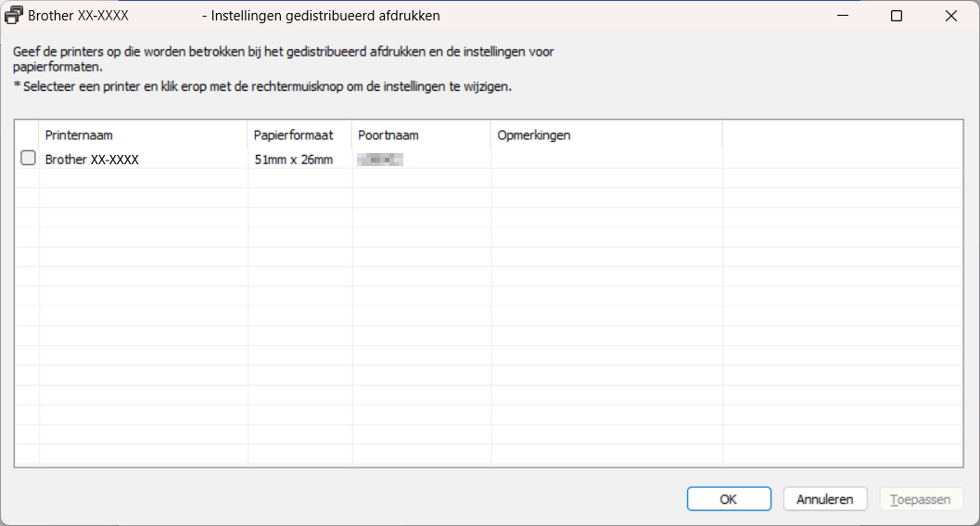Viewport: 980px width, 526px height.
Task: Click the empty Opmerkingen cell of the Brother row
Action: point(605,160)
